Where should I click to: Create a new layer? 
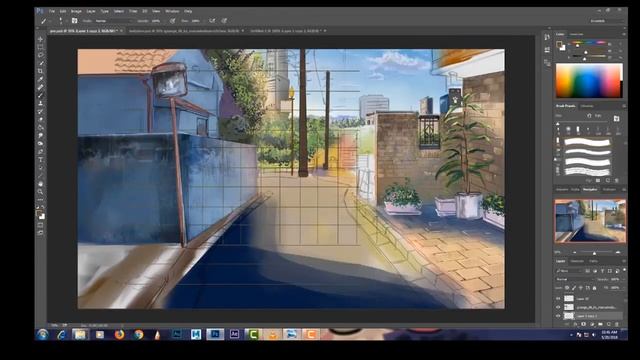pyautogui.click(x=609, y=324)
